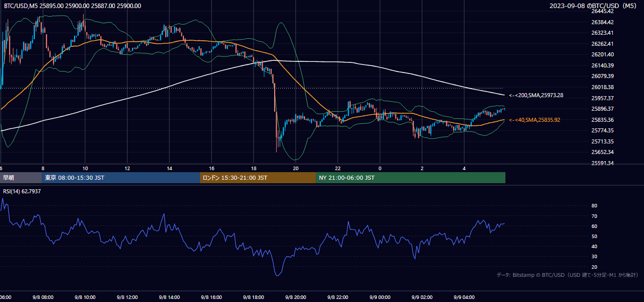Click the RSI scale value 30

tap(594, 257)
